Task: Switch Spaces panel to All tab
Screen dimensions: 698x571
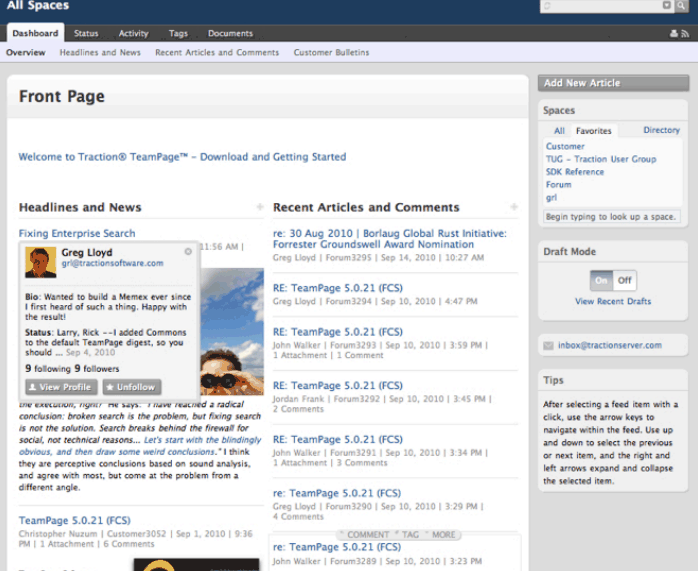Action: 559,131
